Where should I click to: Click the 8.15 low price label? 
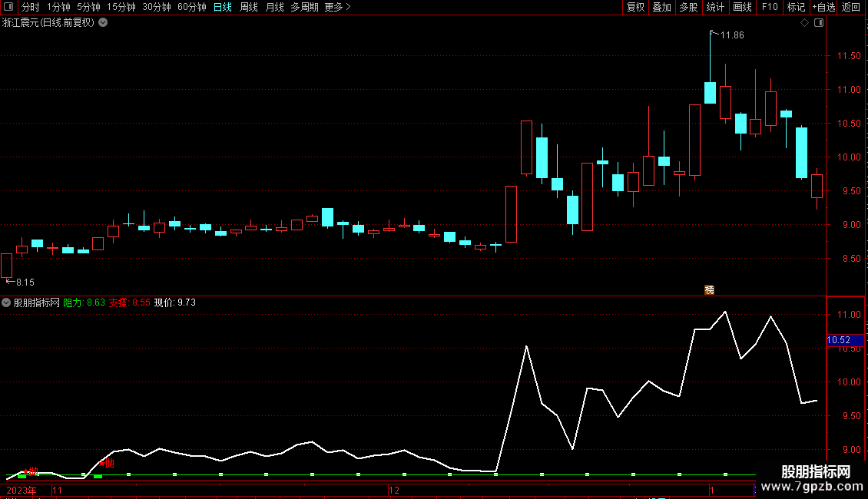tap(25, 283)
